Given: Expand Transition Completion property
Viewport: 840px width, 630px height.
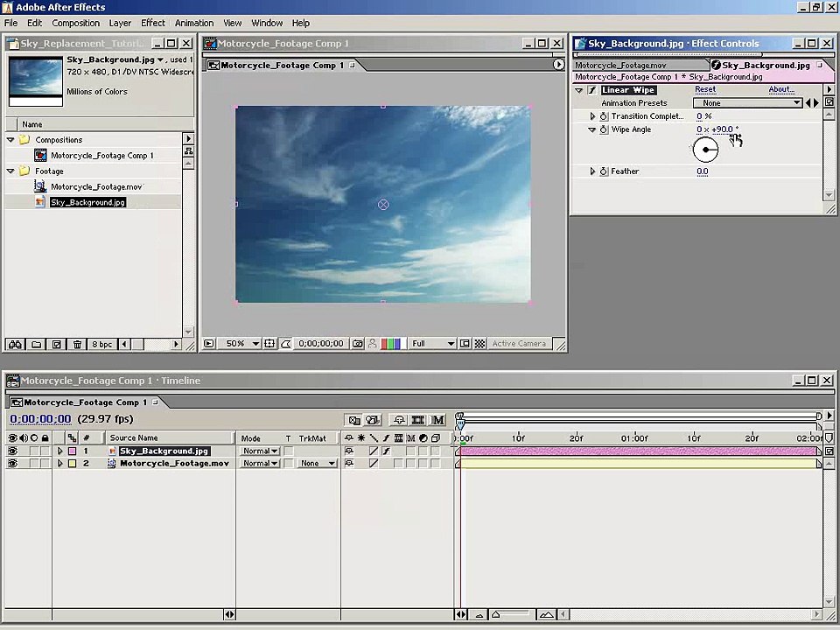Looking at the screenshot, I should coord(592,115).
